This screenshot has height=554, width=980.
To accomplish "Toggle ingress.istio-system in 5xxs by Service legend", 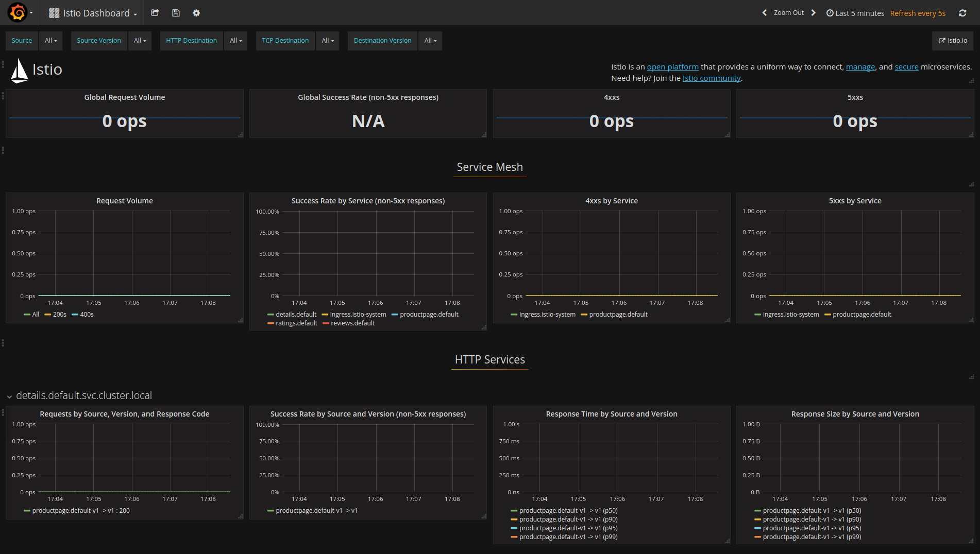I will pos(791,314).
